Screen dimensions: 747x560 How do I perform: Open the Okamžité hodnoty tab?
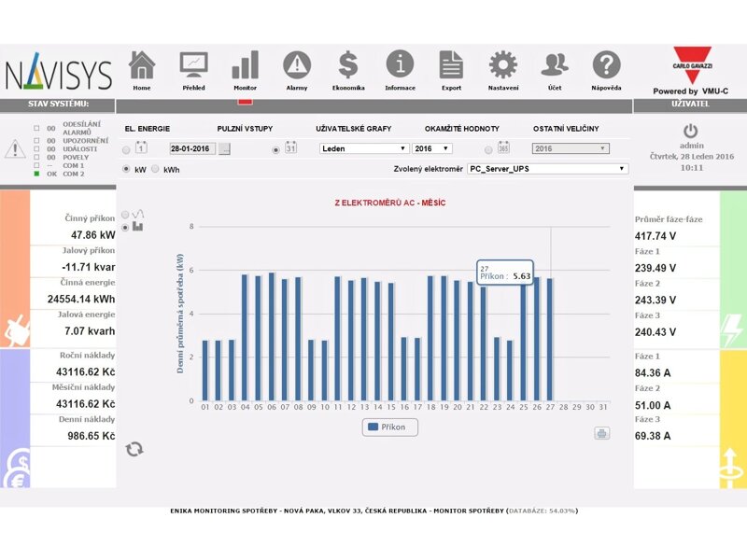[461, 128]
